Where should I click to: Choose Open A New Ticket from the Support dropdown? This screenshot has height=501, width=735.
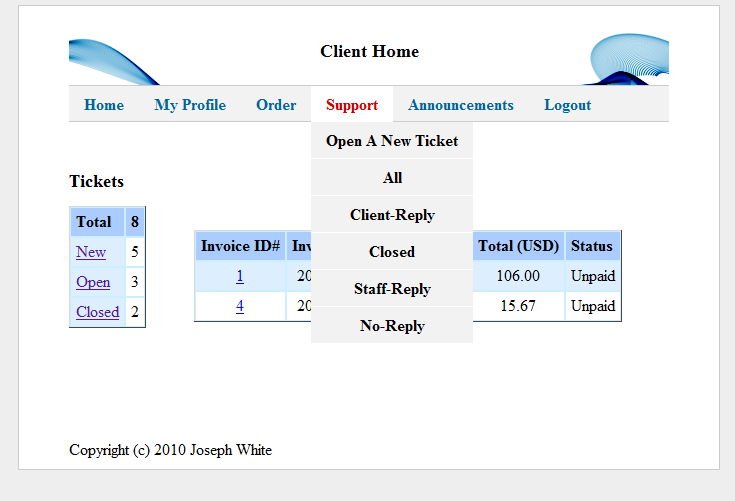(392, 141)
